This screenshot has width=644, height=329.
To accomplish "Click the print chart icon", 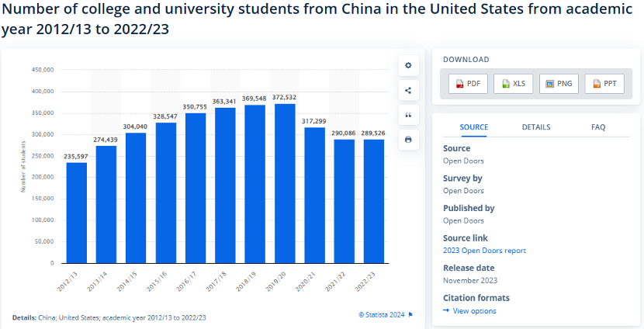I will coord(408,140).
